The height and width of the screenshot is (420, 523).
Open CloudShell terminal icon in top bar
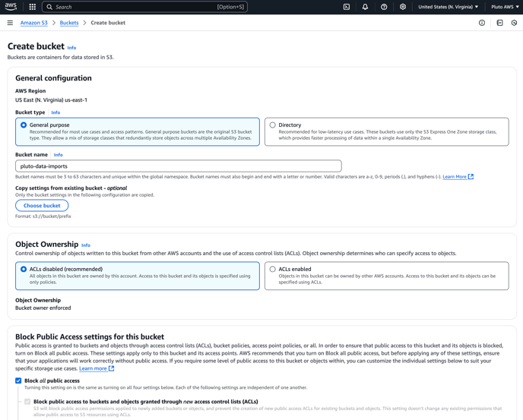347,7
